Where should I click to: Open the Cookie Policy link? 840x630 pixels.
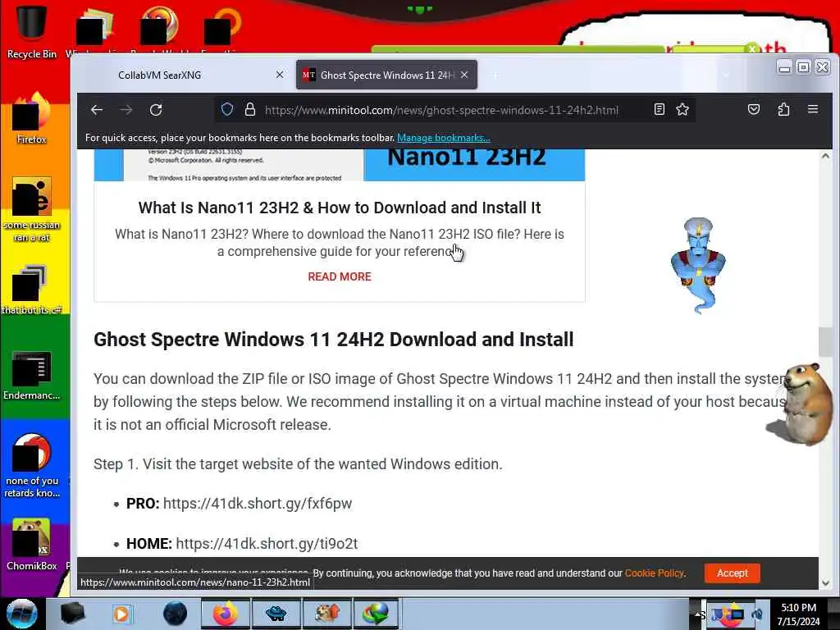(x=654, y=573)
